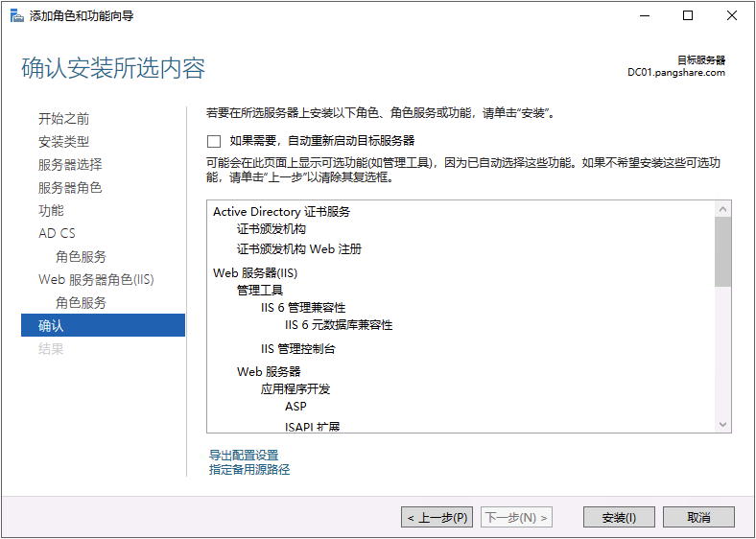
Task: Open the 功能 step in sidebar
Action: click(x=51, y=211)
